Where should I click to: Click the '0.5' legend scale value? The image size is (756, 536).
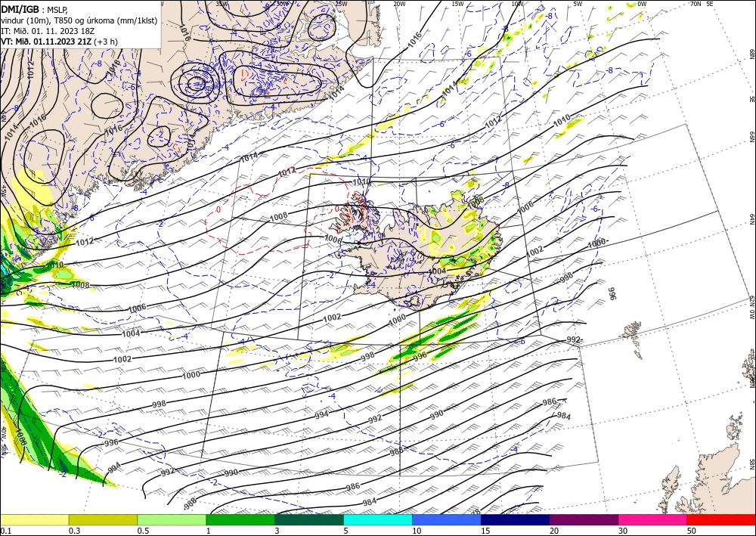[x=143, y=531]
